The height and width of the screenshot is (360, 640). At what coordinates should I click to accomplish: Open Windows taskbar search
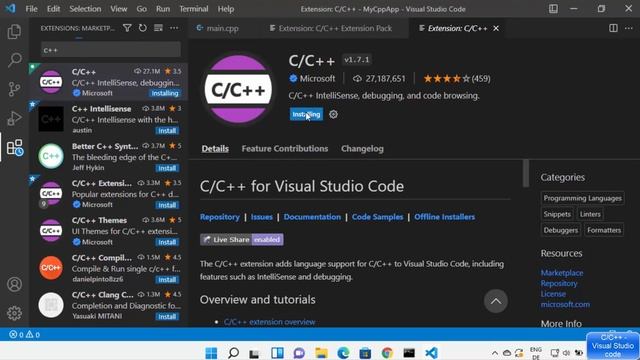pyautogui.click(x=233, y=353)
